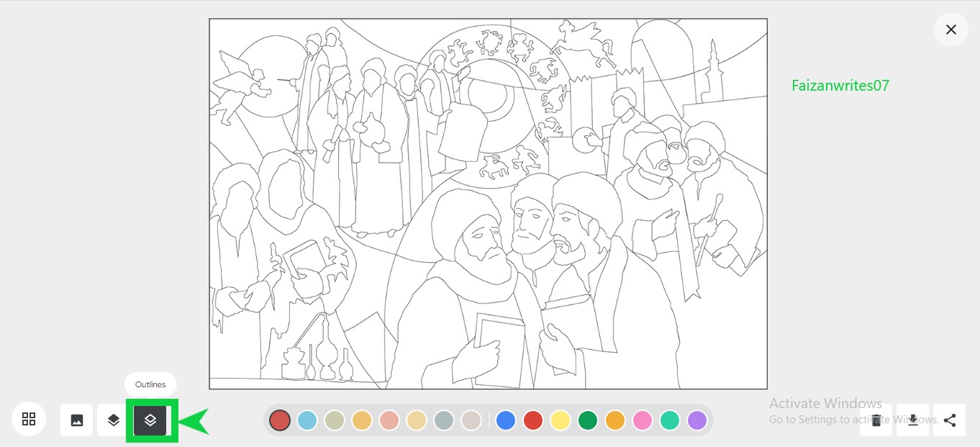Pick the salmon pink swatch
The width and height of the screenshot is (980, 447).
[389, 420]
